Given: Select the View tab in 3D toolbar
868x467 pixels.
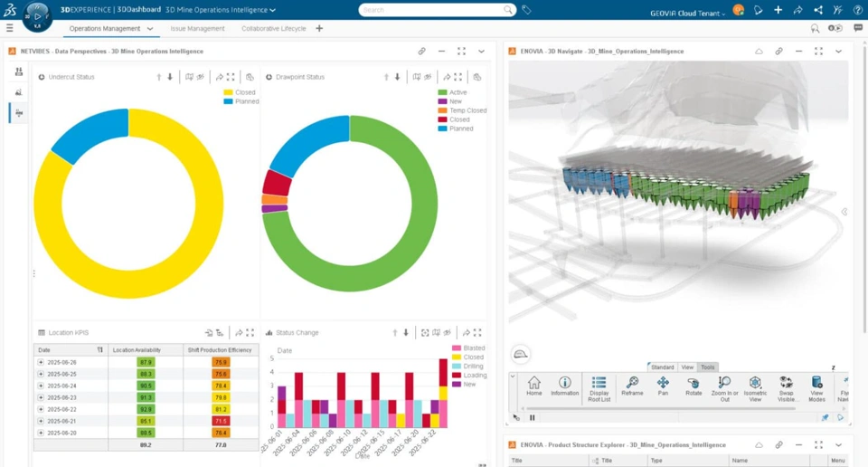Looking at the screenshot, I should pos(687,367).
